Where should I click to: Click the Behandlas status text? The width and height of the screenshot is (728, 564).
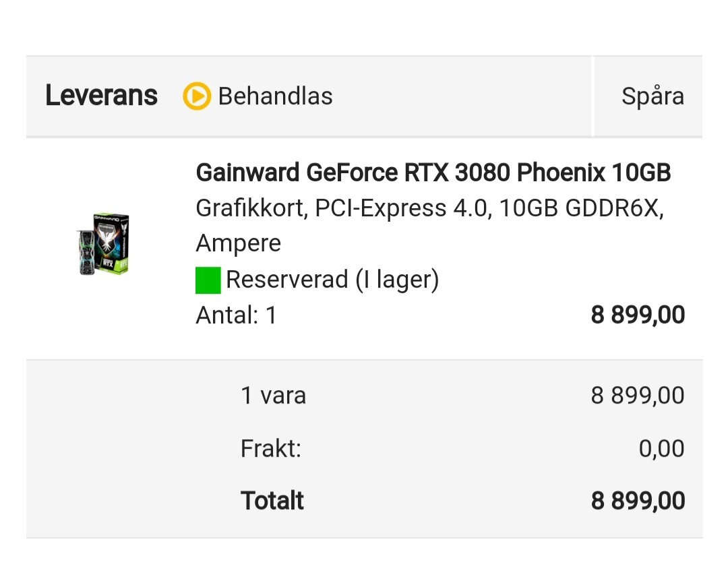click(275, 96)
